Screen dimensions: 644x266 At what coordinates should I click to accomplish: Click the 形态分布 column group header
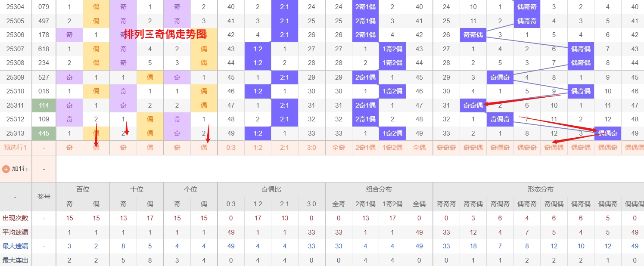coord(540,189)
